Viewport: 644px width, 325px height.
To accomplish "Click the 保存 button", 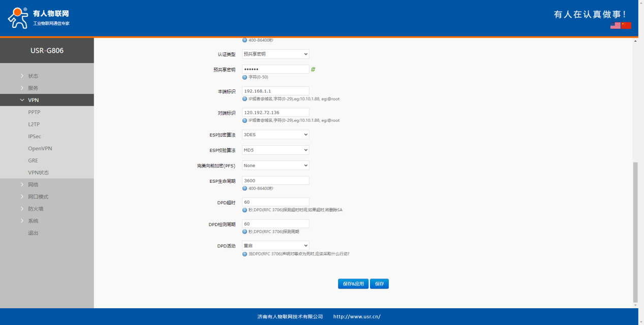I will pos(379,284).
